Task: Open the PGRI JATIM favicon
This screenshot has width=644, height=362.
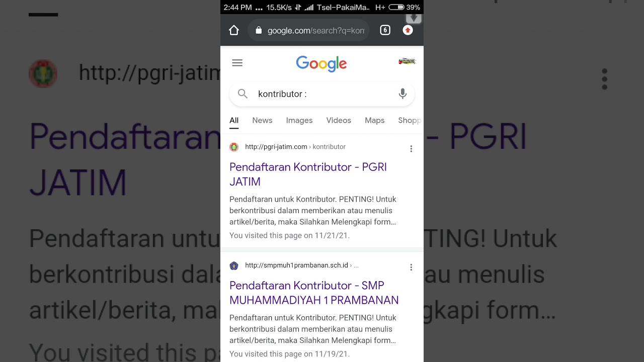Action: [x=234, y=147]
